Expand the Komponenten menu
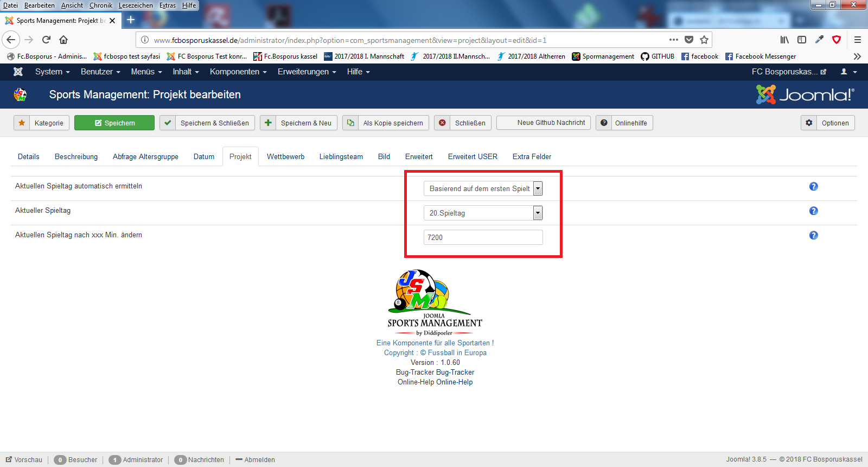Image resolution: width=868 pixels, height=467 pixels. 238,72
